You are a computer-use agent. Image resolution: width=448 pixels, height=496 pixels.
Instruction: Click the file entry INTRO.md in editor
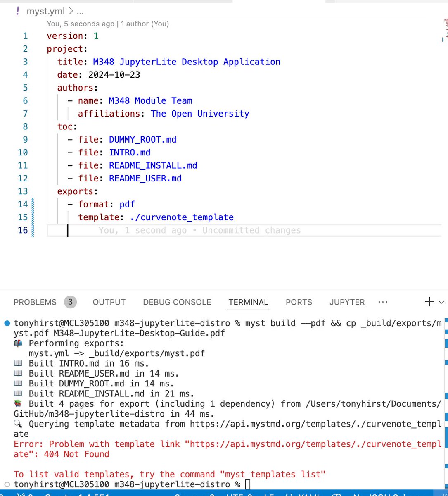tap(130, 153)
